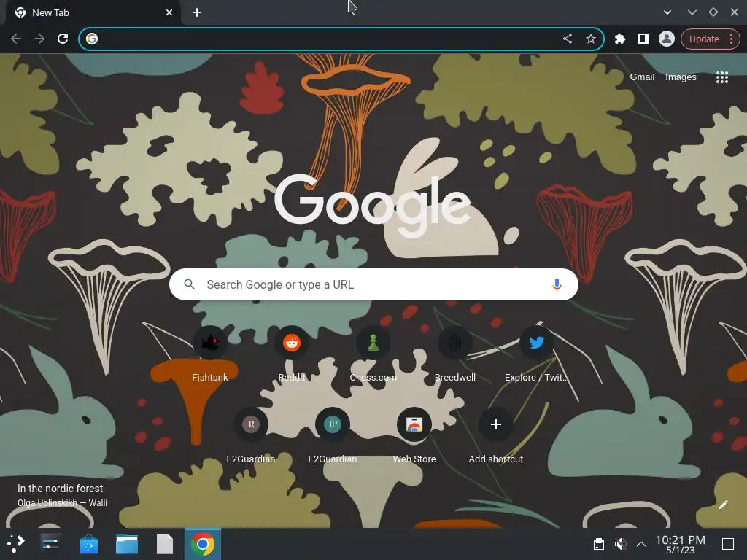The height and width of the screenshot is (560, 747).
Task: Open the Breedwell shortcut
Action: (455, 355)
